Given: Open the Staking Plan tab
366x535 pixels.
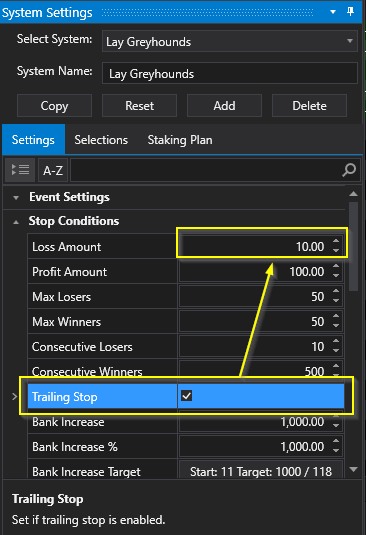Looking at the screenshot, I should point(180,140).
